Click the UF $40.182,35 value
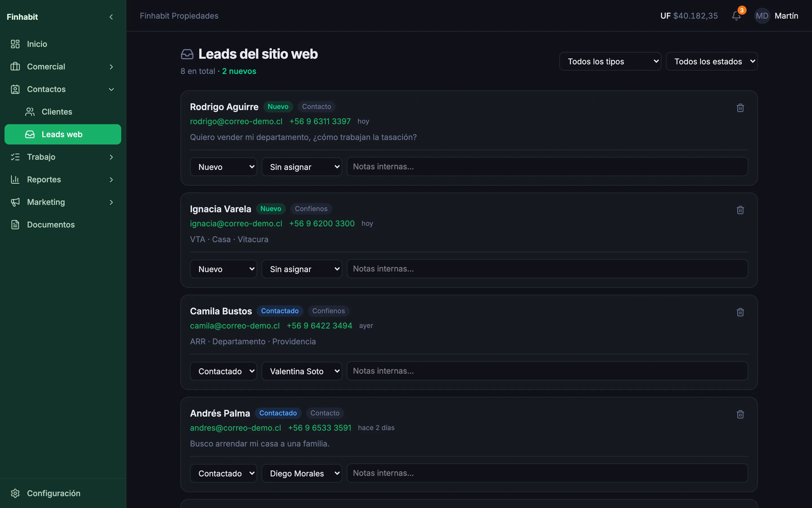This screenshot has height=508, width=812. point(689,16)
